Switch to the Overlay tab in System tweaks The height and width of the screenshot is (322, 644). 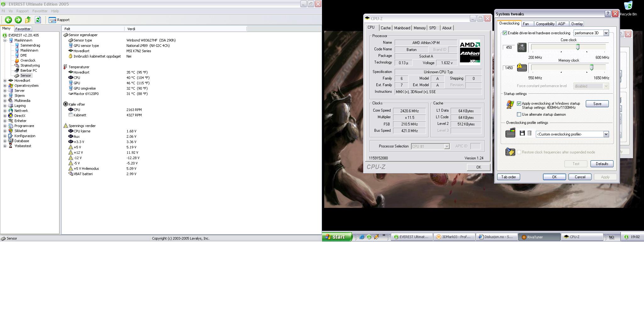point(577,24)
